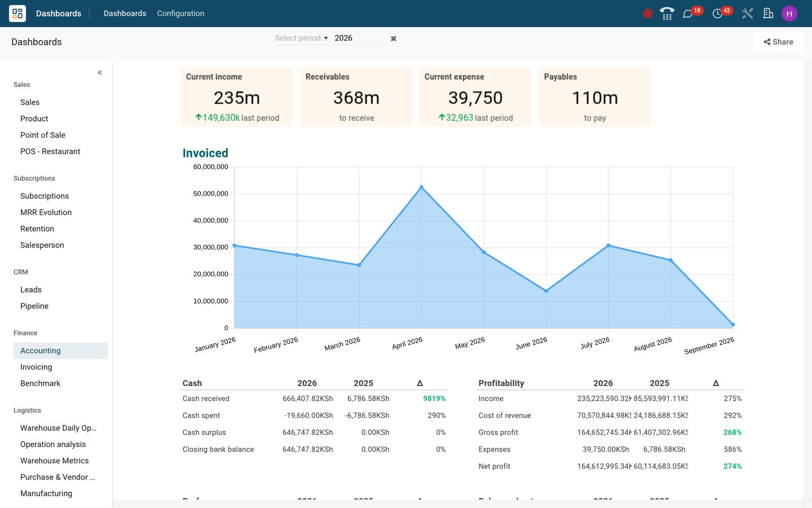
Task: Open the Dashboards app home icon
Action: 17,13
